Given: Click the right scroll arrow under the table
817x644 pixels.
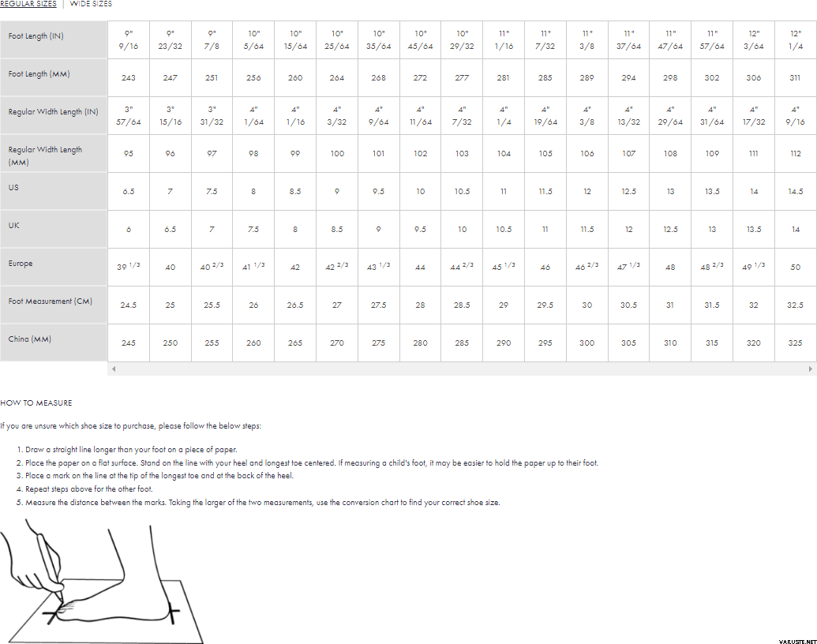Looking at the screenshot, I should [811, 369].
